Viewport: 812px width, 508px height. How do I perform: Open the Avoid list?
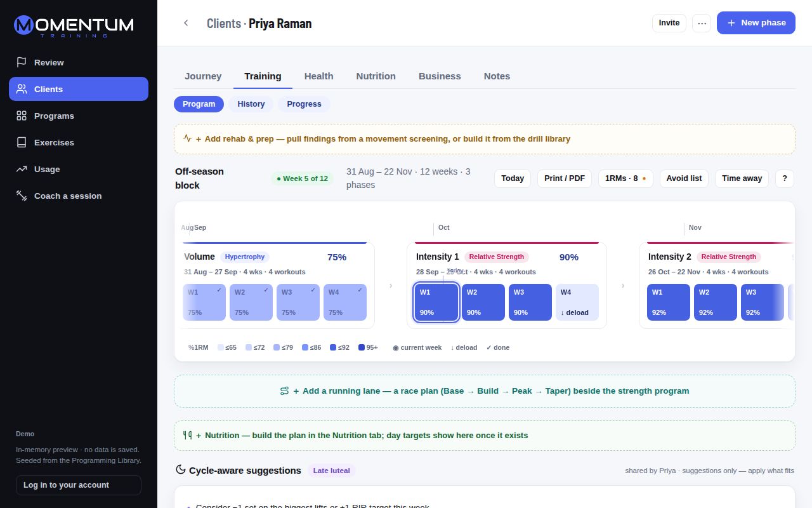click(684, 178)
